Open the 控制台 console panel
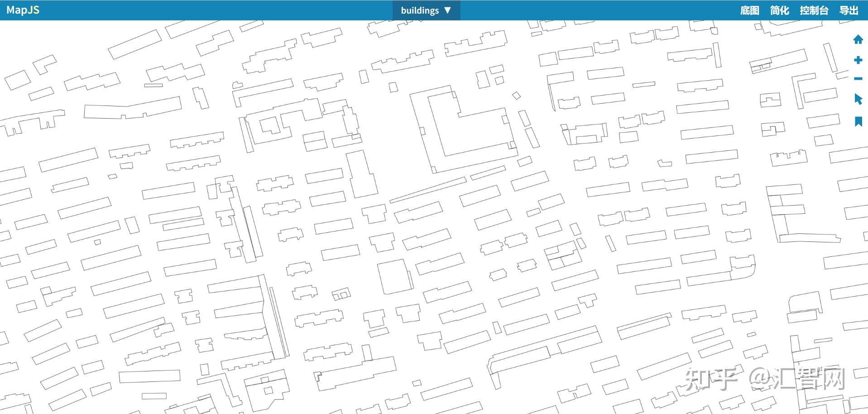 click(814, 10)
